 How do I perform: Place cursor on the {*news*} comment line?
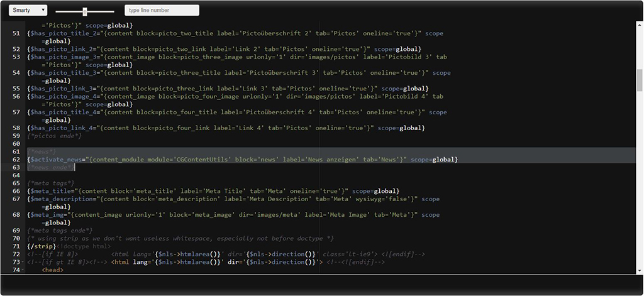pyautogui.click(x=42, y=151)
